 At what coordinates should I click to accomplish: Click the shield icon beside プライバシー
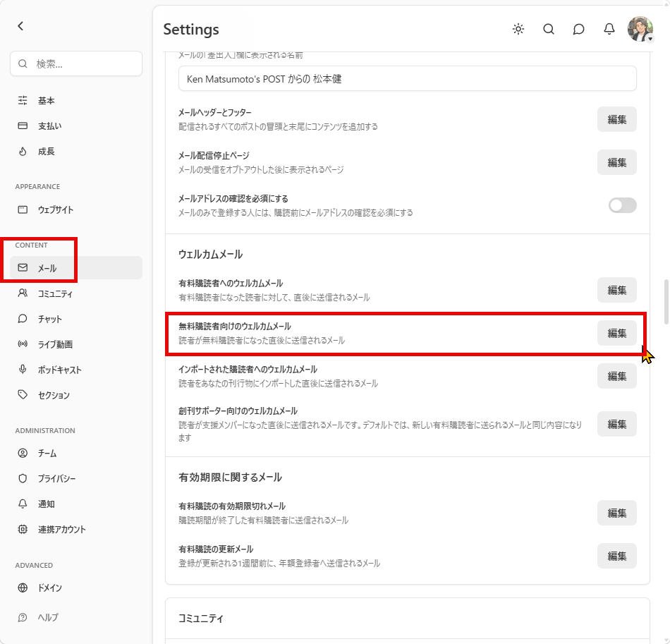[23, 478]
